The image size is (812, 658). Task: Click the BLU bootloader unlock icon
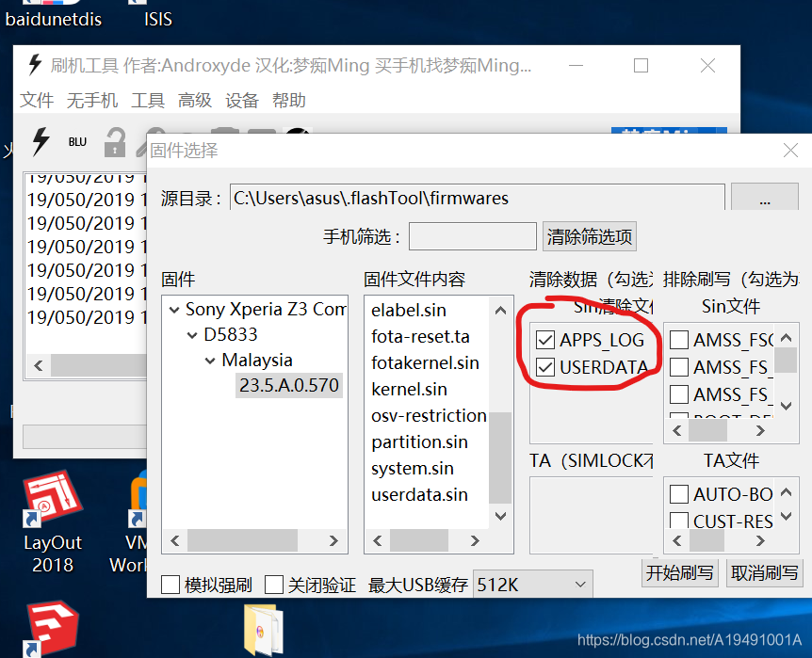click(77, 142)
